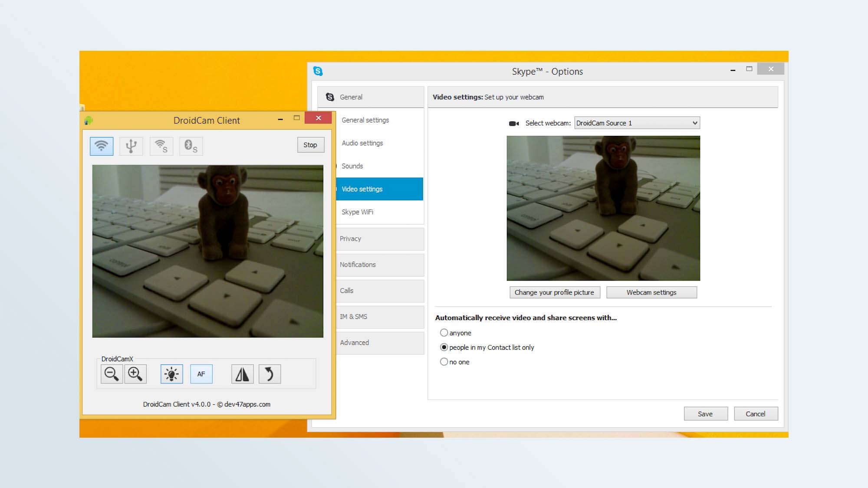Image resolution: width=868 pixels, height=488 pixels.
Task: Click the zoom in magnifier icon
Action: click(x=134, y=373)
